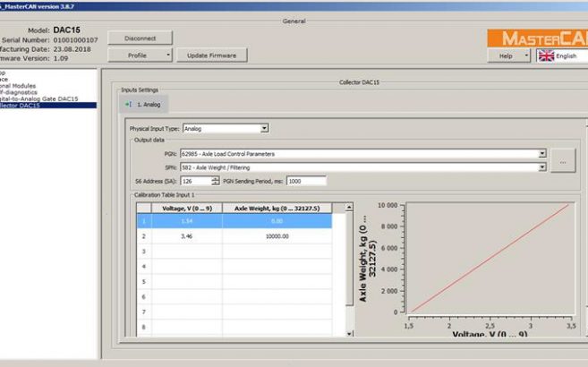Click row header number 8

click(143, 327)
